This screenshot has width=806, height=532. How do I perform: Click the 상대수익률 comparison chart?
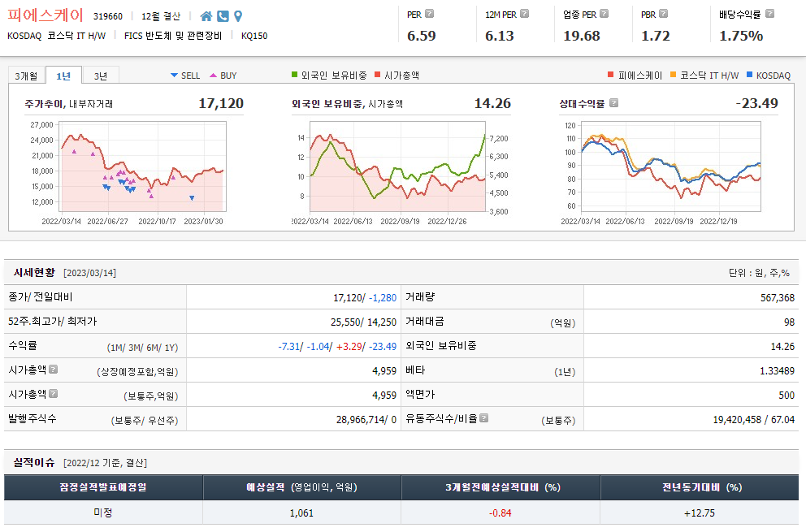tap(671, 166)
